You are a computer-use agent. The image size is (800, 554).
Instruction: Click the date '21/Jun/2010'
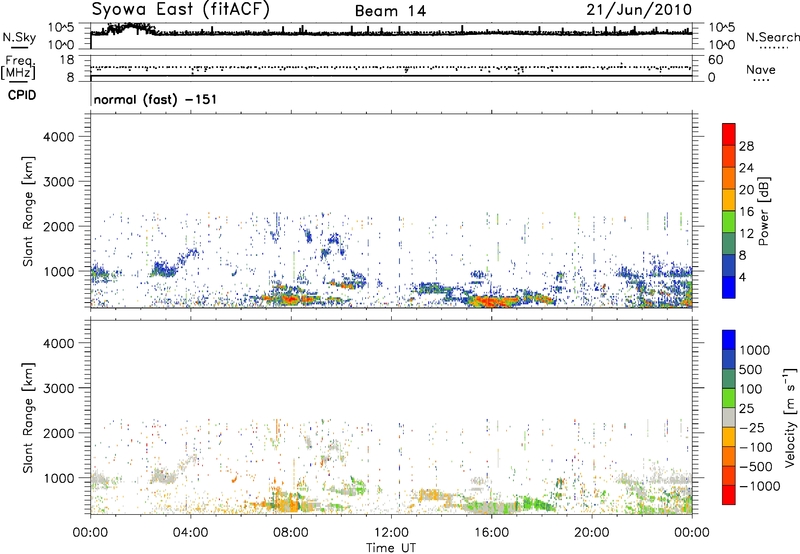[639, 10]
